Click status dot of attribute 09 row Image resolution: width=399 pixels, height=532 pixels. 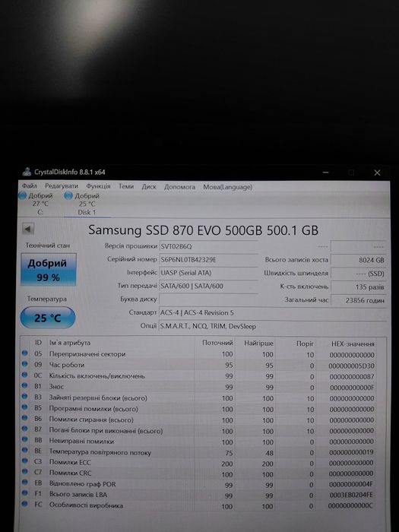pos(24,364)
